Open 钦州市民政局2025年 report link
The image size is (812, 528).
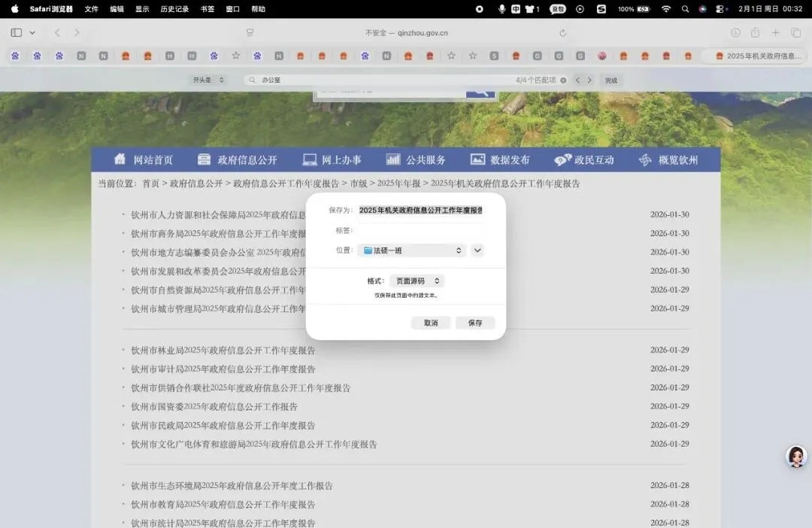coord(223,426)
